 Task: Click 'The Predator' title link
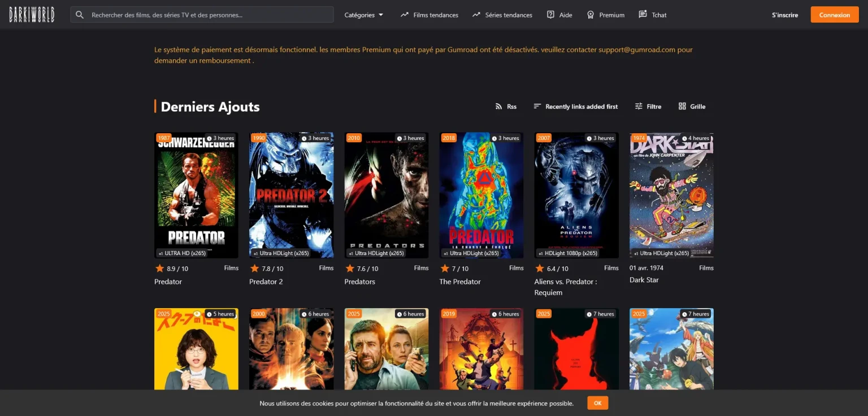point(460,282)
